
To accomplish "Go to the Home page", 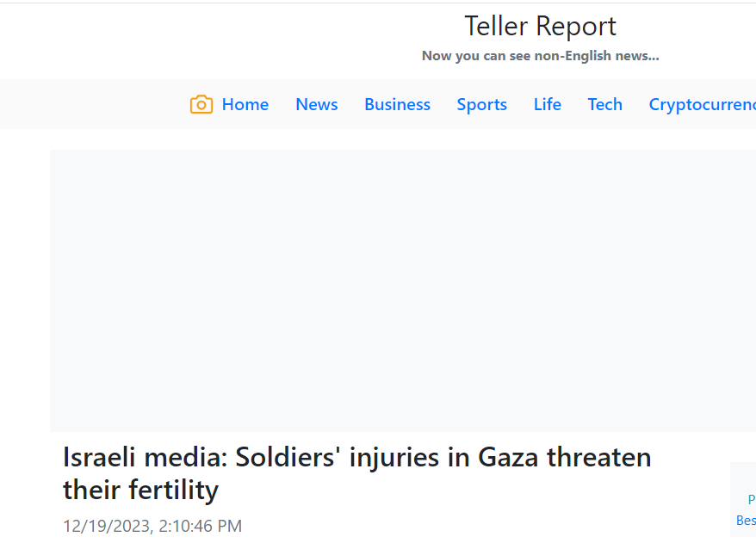I will pos(245,105).
